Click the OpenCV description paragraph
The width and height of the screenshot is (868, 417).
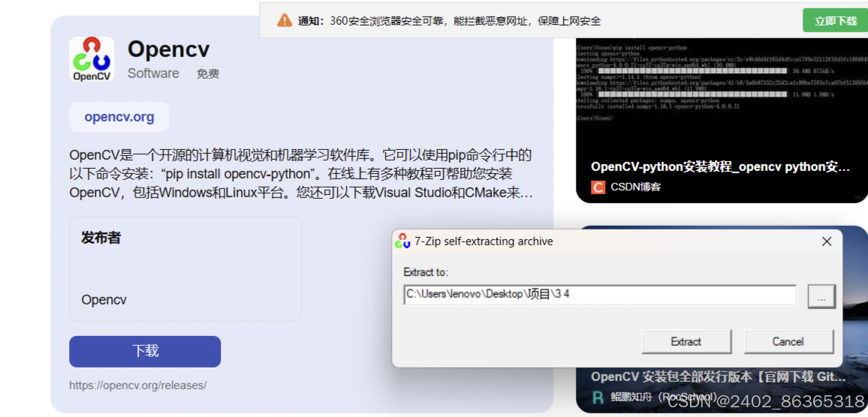(302, 174)
